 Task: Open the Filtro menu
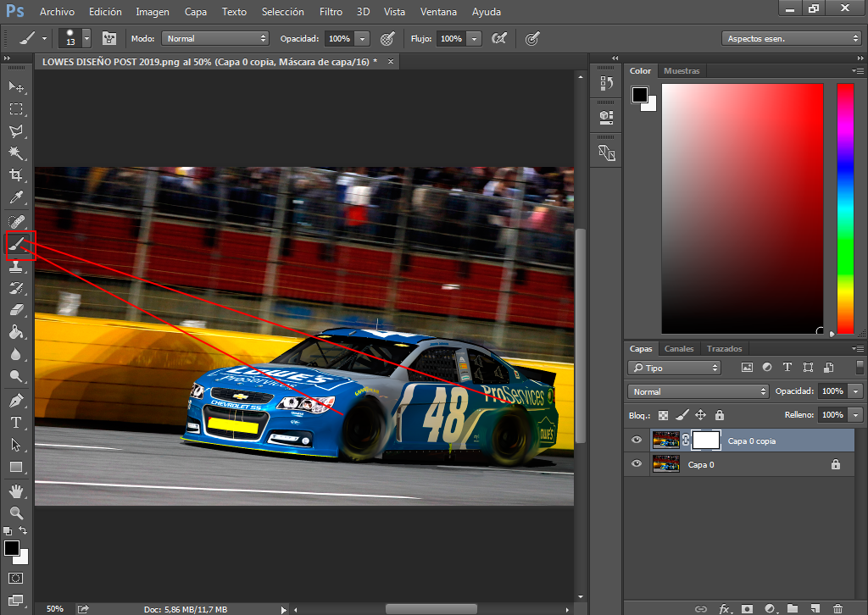[331, 12]
